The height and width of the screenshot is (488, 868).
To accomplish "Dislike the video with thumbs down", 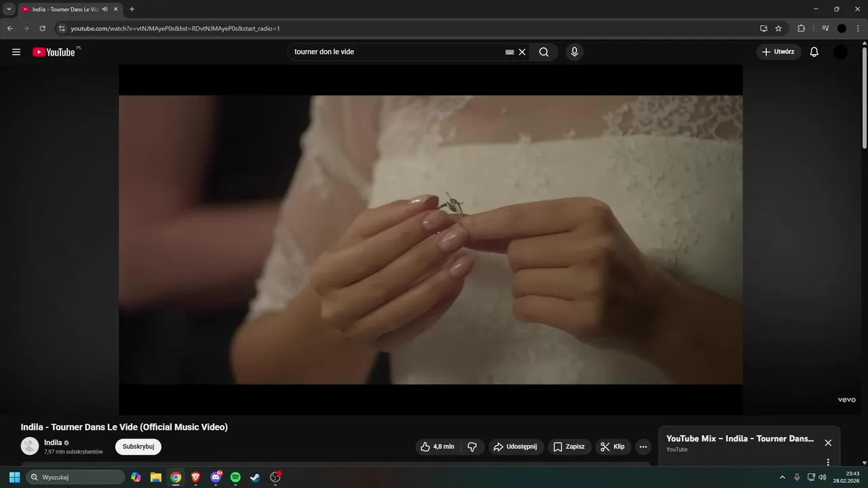I will pyautogui.click(x=473, y=447).
